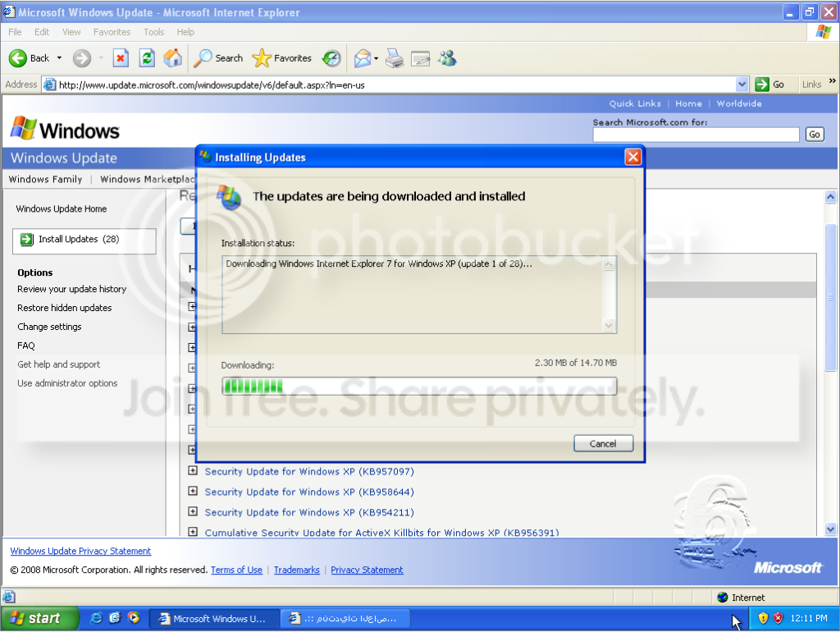This screenshot has height=632, width=840.
Task: Open the Favorites menu
Action: (x=112, y=32)
